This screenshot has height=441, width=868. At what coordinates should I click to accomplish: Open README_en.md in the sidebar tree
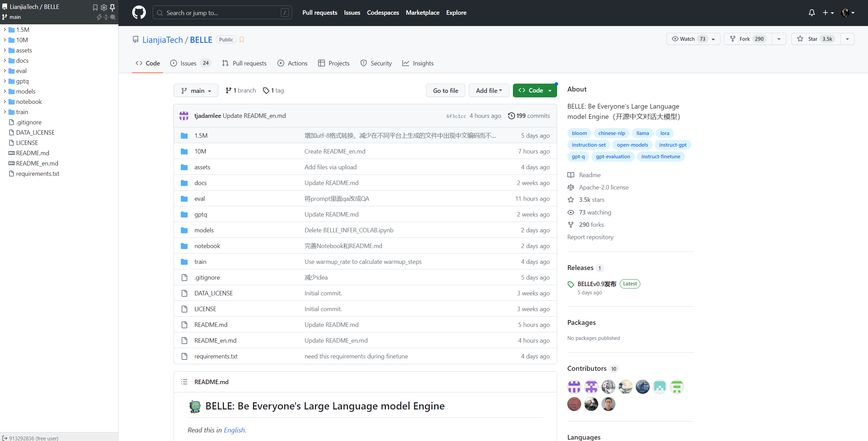(37, 163)
